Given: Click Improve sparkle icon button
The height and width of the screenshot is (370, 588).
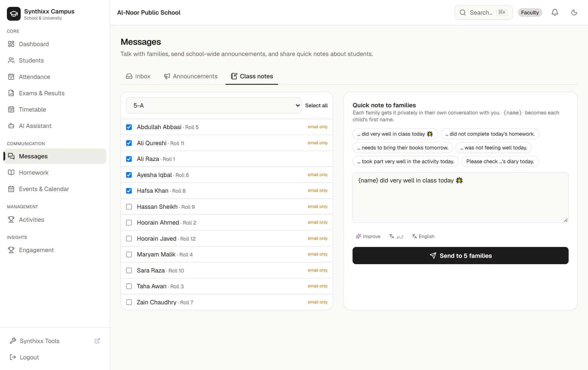Looking at the screenshot, I should pos(368,236).
